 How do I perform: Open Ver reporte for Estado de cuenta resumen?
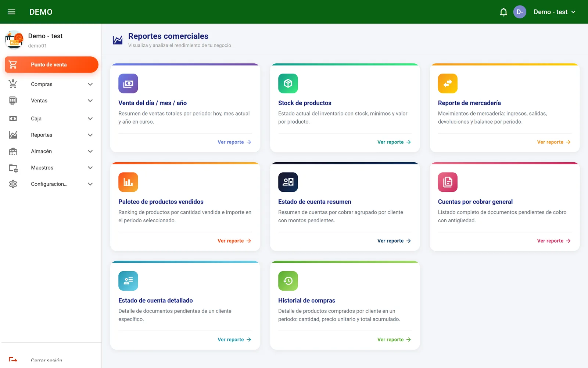[x=394, y=241]
